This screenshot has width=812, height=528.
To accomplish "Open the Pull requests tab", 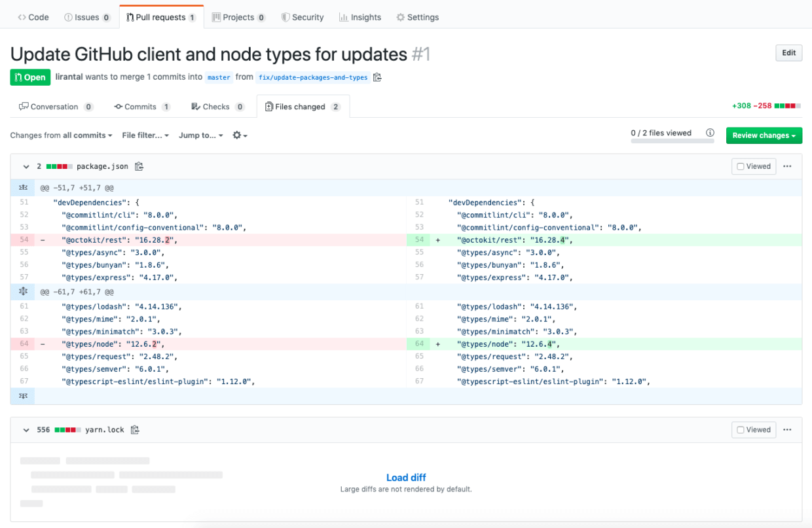I will (x=161, y=17).
